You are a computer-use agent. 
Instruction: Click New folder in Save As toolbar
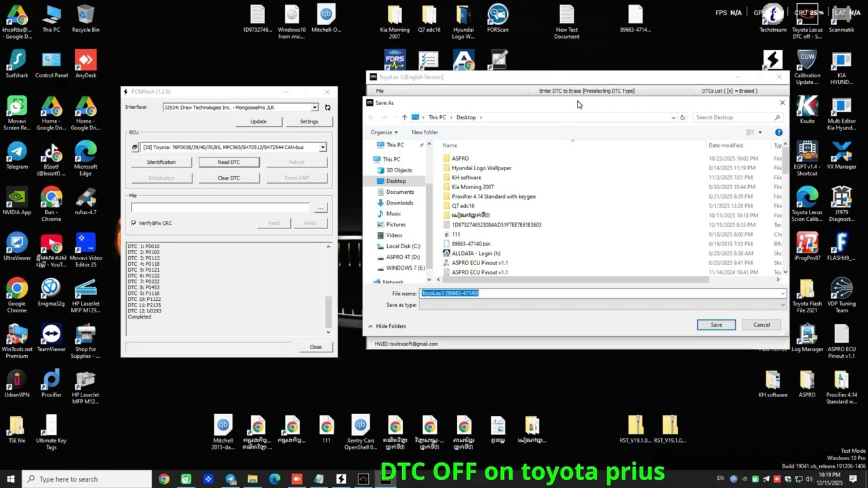click(x=425, y=132)
